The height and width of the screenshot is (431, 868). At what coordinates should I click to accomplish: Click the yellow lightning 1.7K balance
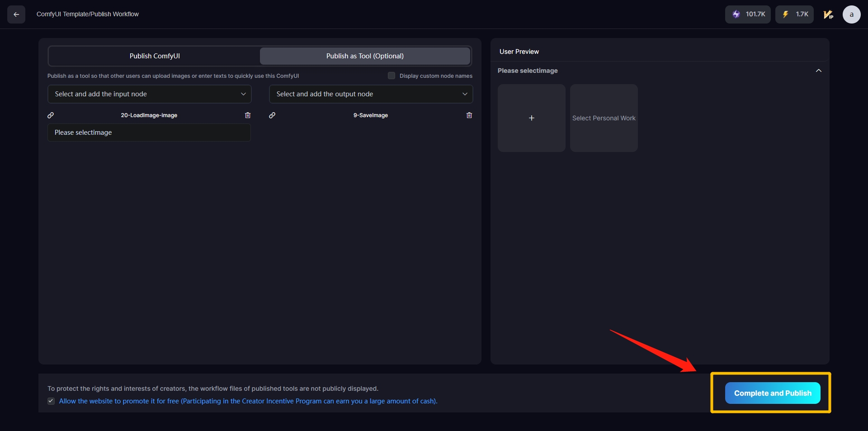(794, 14)
